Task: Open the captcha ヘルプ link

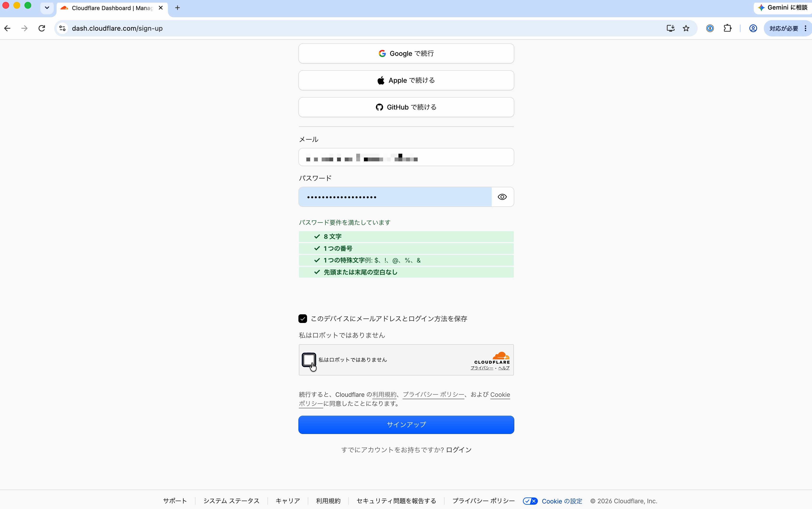Action: pos(504,368)
